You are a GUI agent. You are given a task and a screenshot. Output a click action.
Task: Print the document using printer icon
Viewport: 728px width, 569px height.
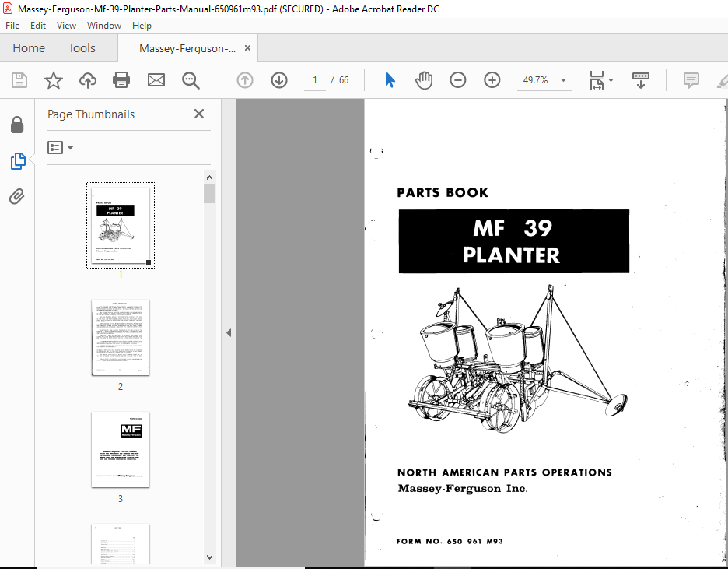(x=121, y=80)
